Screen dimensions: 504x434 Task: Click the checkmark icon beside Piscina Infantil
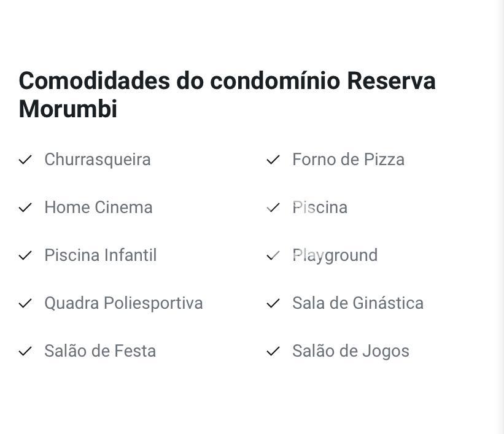pyautogui.click(x=25, y=255)
